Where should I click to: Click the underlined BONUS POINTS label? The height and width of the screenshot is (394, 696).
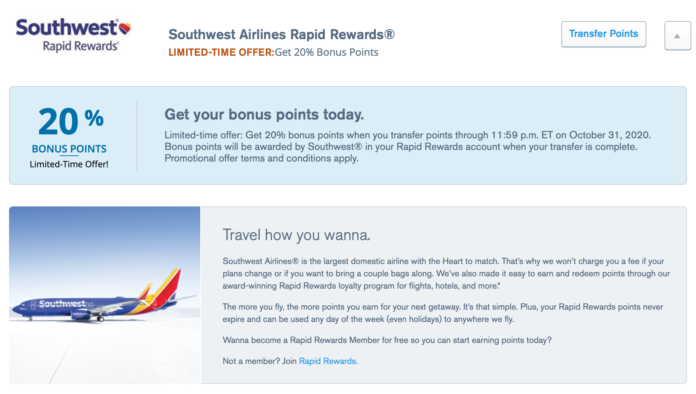[69, 149]
